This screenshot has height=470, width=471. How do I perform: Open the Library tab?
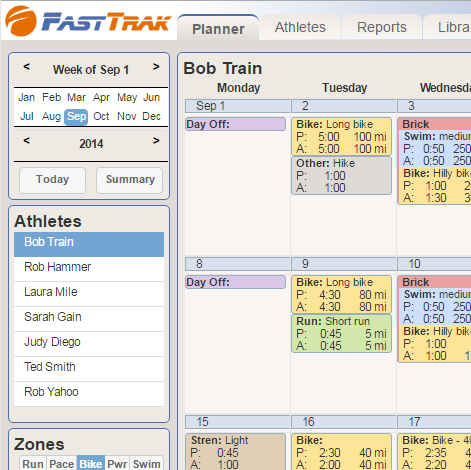click(447, 27)
